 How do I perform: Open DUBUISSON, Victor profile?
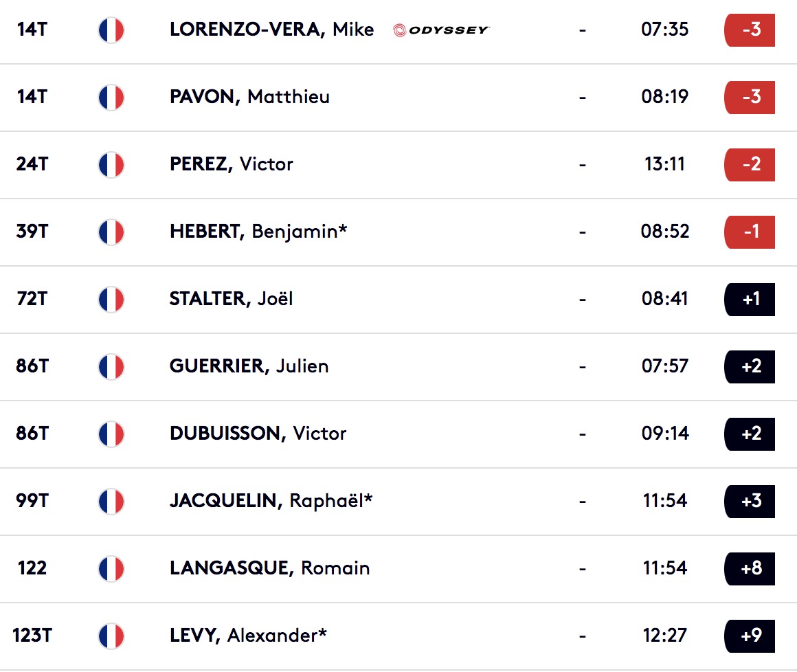pos(258,433)
